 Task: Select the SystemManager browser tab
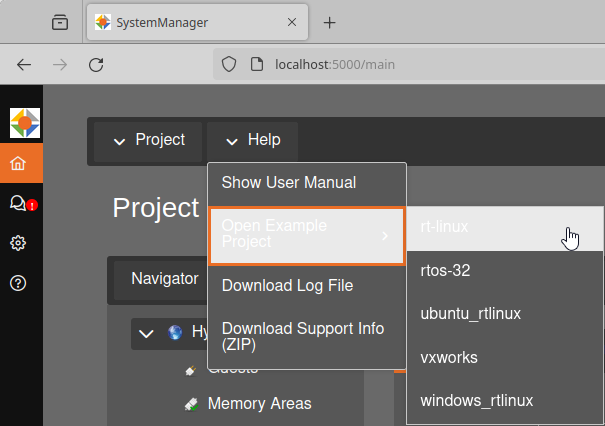(197, 22)
